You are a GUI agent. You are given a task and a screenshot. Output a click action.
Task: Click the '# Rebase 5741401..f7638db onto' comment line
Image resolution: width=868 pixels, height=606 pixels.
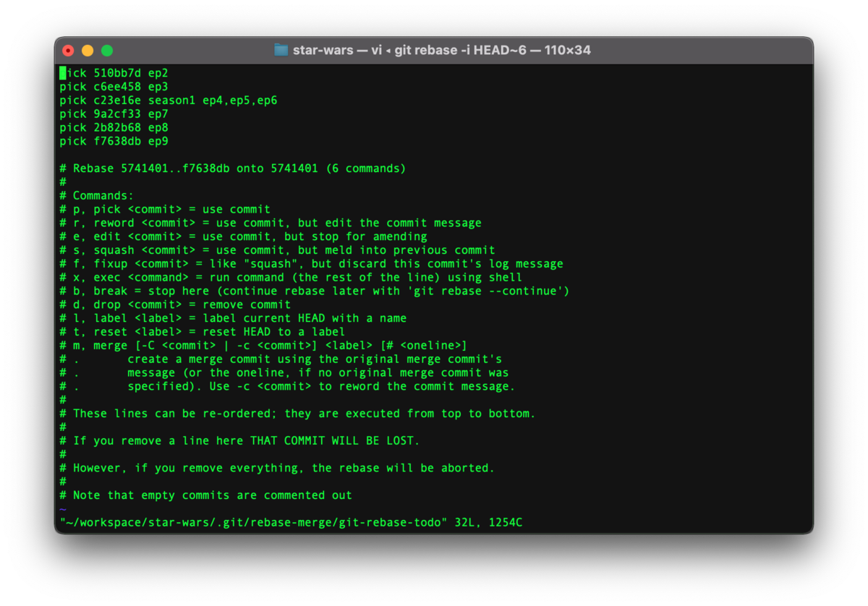[233, 168]
